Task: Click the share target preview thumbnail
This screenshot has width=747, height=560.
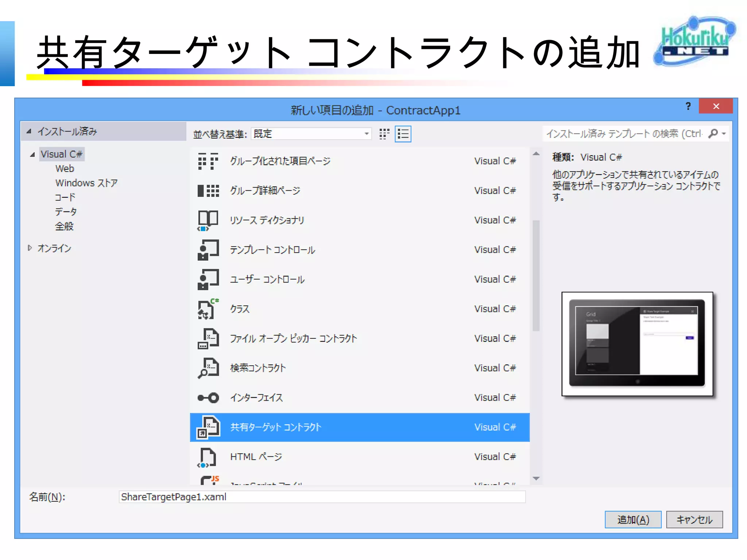Action: pyautogui.click(x=637, y=344)
